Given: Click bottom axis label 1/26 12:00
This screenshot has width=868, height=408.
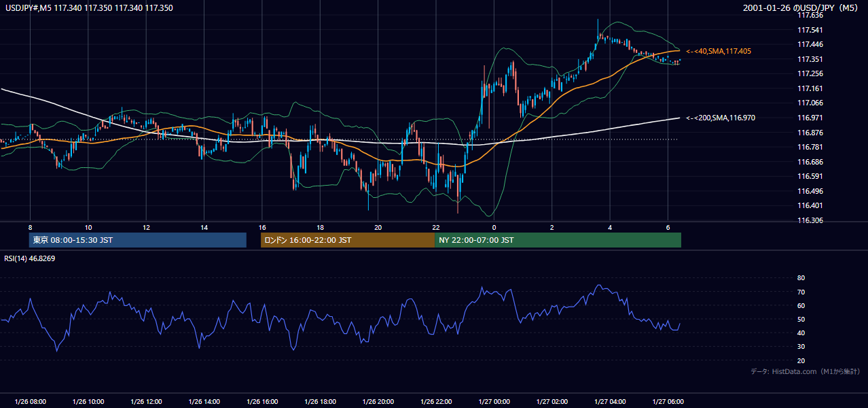Looking at the screenshot, I should pyautogui.click(x=146, y=402).
